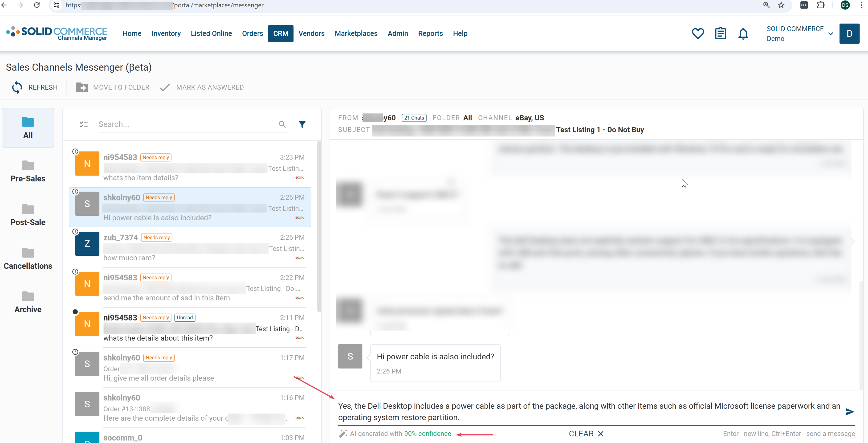Open favorites via the heart icon
This screenshot has height=443, width=868.
(x=698, y=33)
